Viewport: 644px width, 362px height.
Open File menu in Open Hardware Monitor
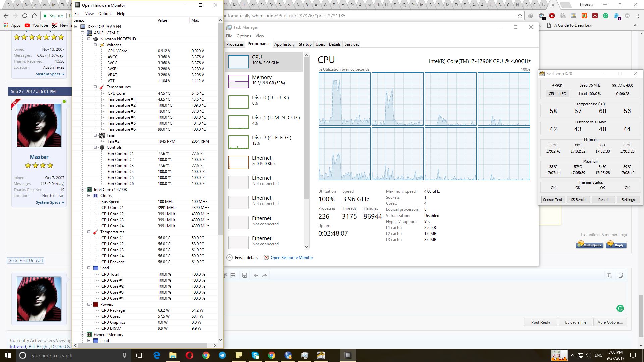pyautogui.click(x=77, y=14)
